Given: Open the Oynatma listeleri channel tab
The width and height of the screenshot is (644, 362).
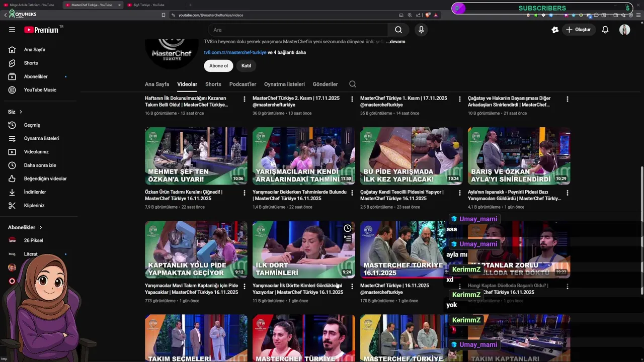Looking at the screenshot, I should click(x=284, y=84).
